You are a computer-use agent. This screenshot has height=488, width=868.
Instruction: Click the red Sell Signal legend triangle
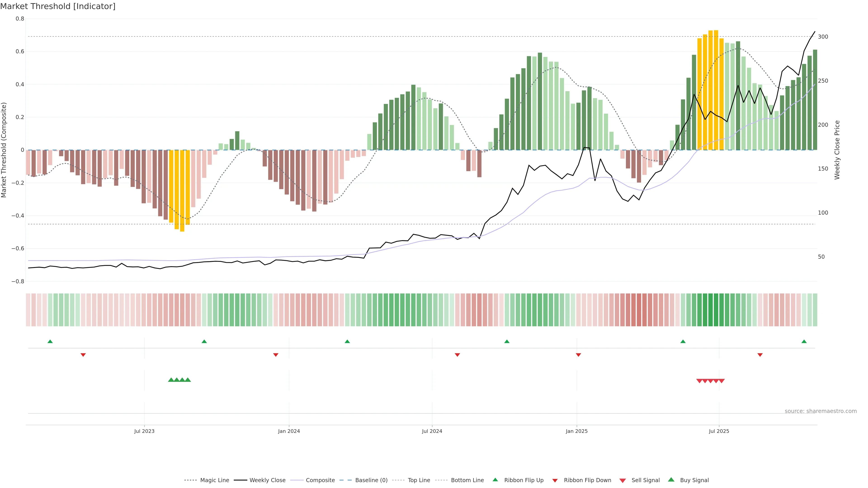click(x=623, y=480)
